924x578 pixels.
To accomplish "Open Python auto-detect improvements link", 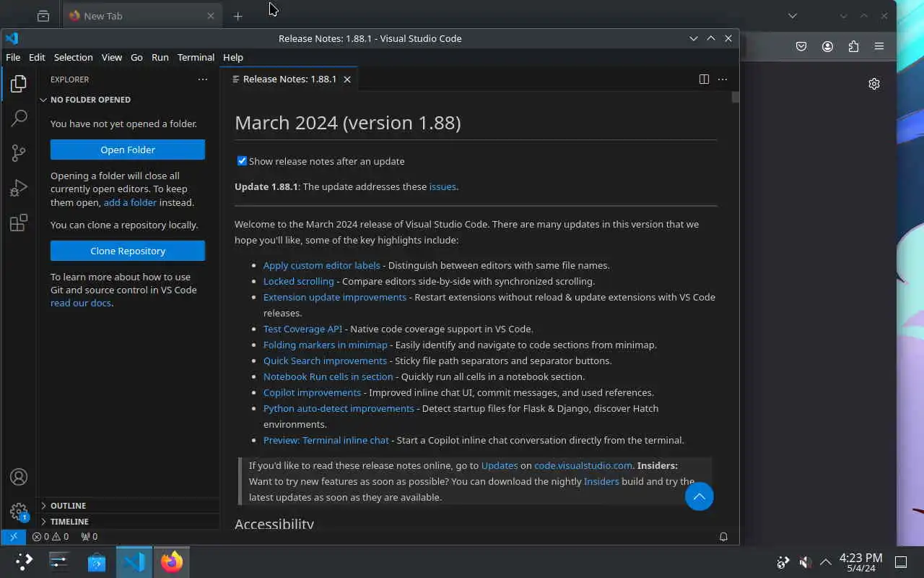I will 339,408.
